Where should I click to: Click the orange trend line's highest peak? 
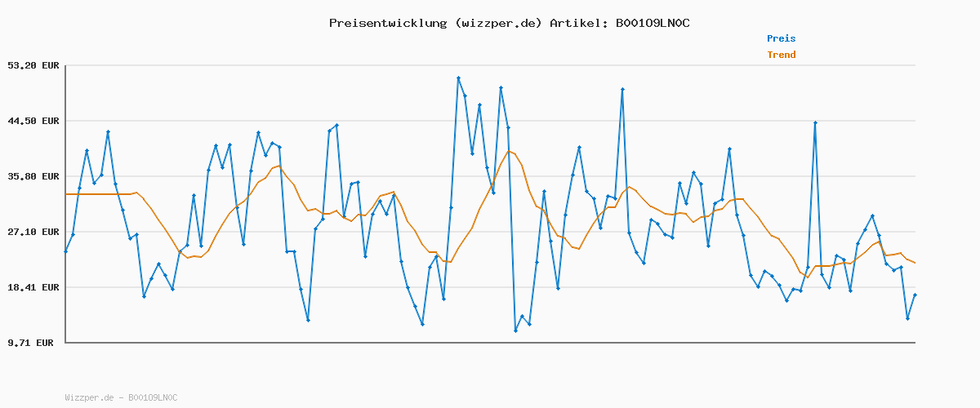click(510, 151)
